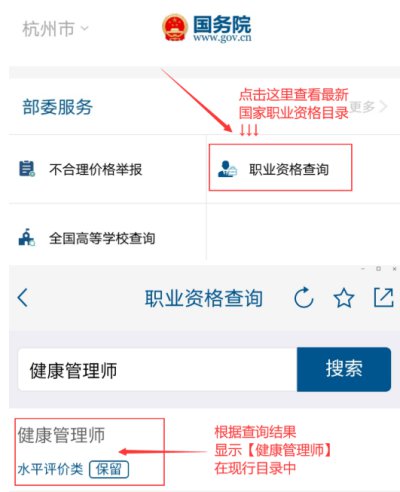Click the 全国高等学校查询 school icon
Image resolution: width=400 pixels, height=492 pixels.
pyautogui.click(x=27, y=237)
